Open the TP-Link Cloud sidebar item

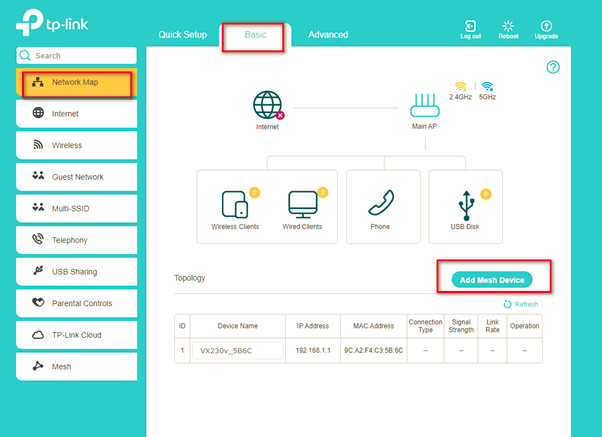click(76, 335)
